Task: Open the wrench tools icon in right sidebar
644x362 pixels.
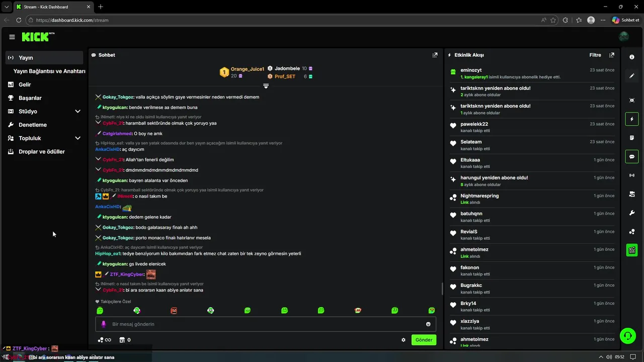Action: click(x=632, y=213)
